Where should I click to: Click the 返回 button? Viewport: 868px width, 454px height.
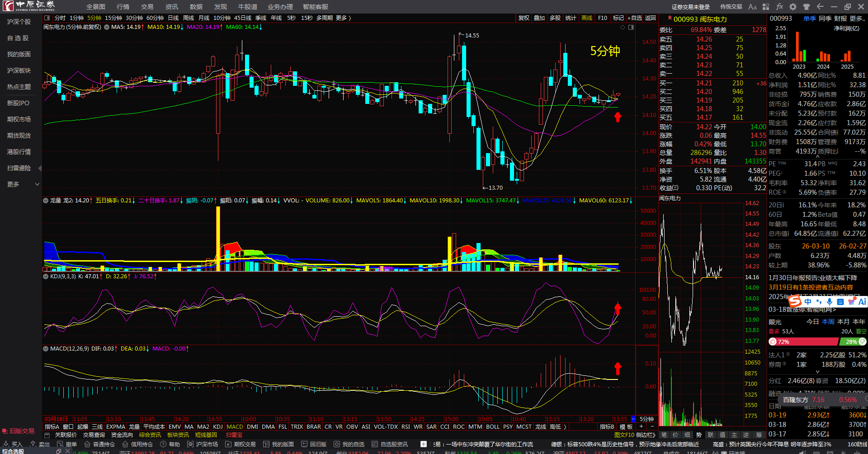tap(651, 18)
